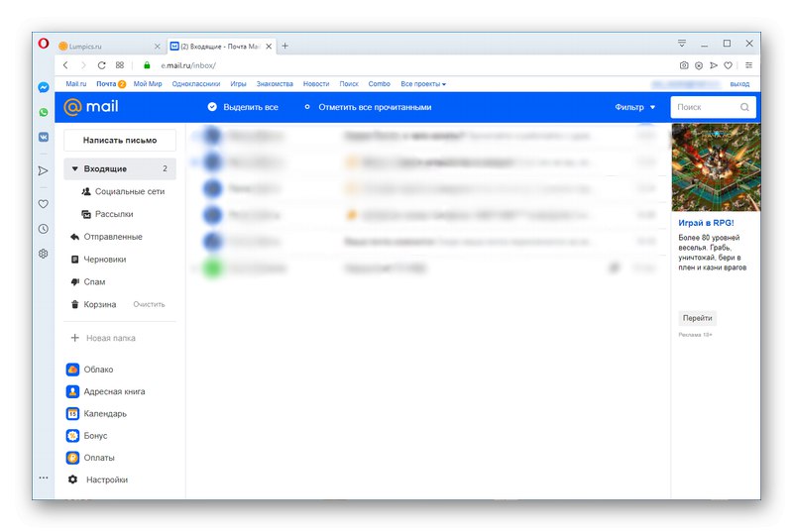Open the Корзина folder

click(93, 304)
